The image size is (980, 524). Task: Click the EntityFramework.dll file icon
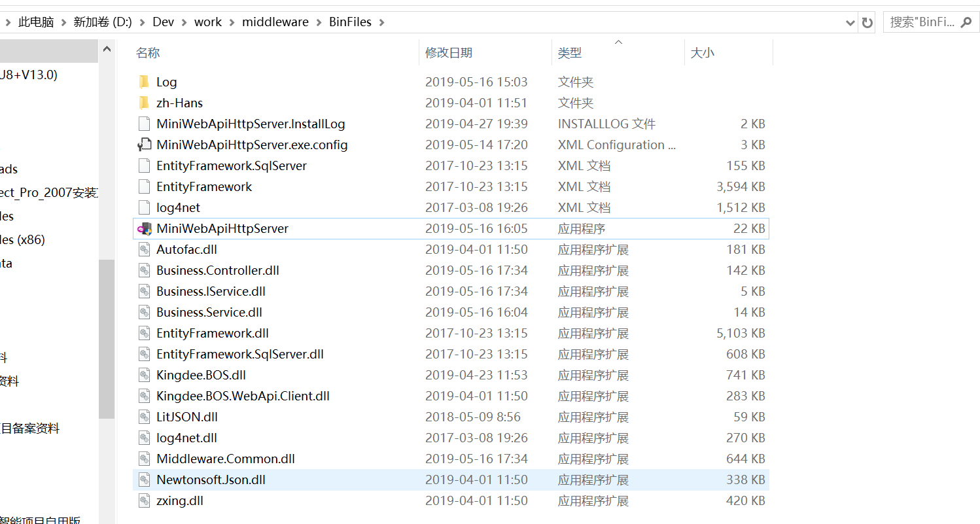(x=145, y=333)
